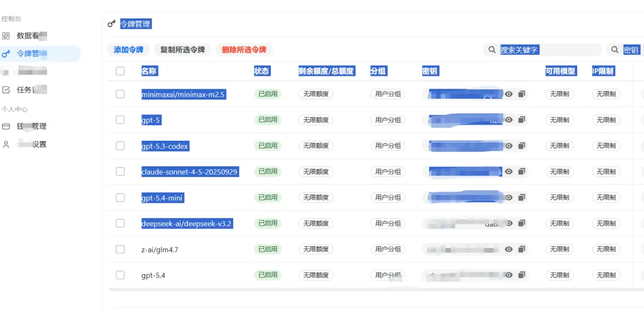Check the gpt-5 row checkbox
Image resolution: width=644 pixels, height=310 pixels.
click(120, 120)
